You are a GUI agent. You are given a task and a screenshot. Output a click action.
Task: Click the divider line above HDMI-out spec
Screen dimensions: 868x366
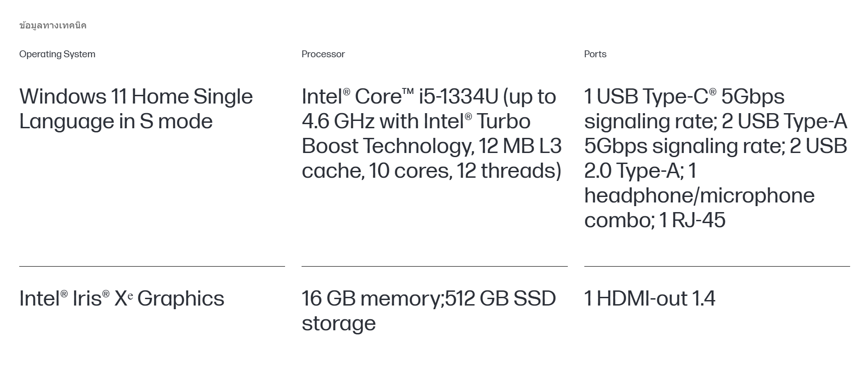[x=717, y=266]
